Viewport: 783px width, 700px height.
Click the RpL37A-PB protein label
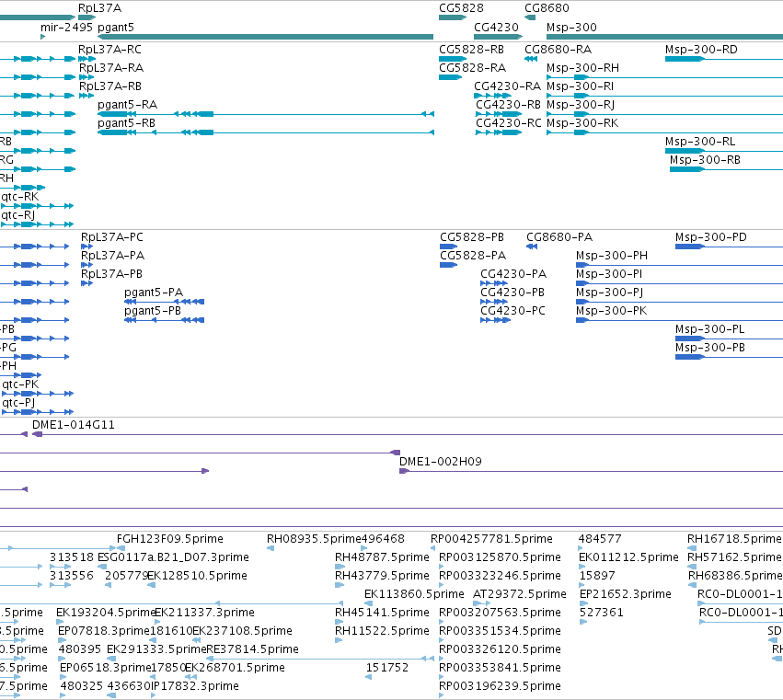(x=111, y=274)
